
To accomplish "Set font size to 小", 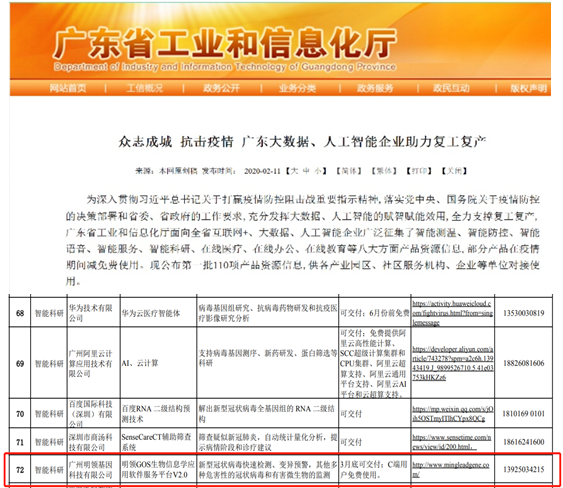I will (x=318, y=171).
